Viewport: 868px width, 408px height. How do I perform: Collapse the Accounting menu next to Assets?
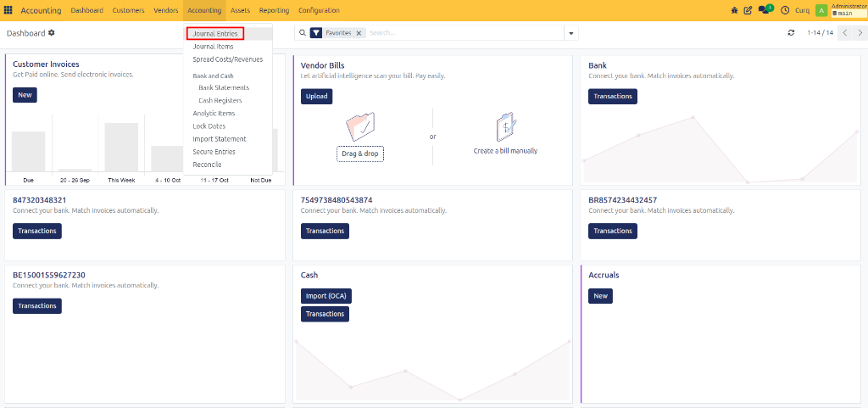(204, 10)
